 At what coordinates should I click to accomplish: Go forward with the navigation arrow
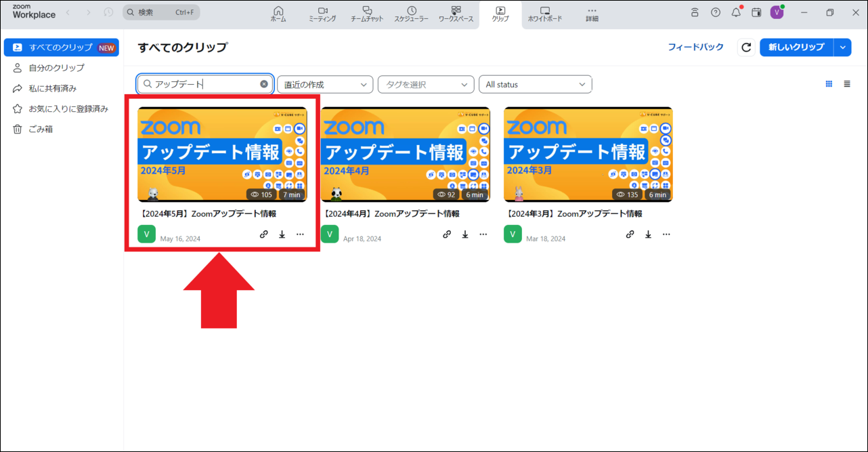88,12
